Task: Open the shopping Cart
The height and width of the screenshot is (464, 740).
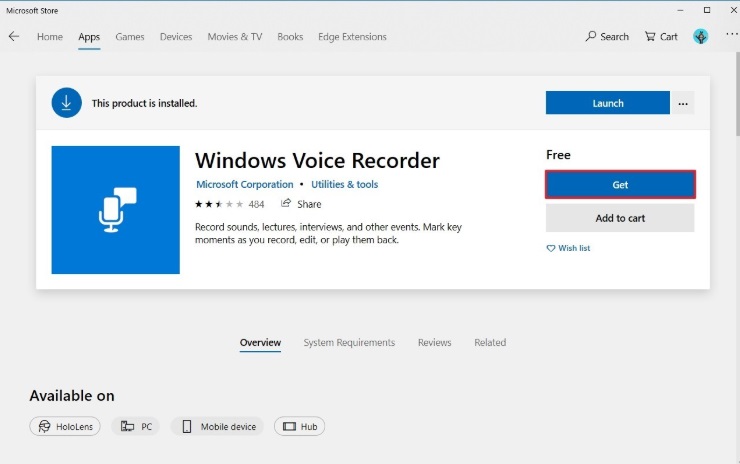Action: pos(661,36)
